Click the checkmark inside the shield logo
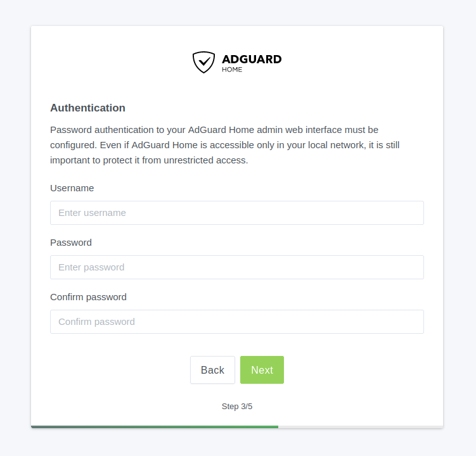This screenshot has height=456, width=476. [204, 62]
